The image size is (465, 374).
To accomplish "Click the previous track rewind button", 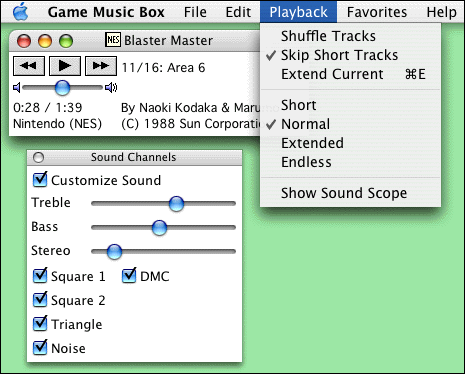I will pyautogui.click(x=29, y=66).
